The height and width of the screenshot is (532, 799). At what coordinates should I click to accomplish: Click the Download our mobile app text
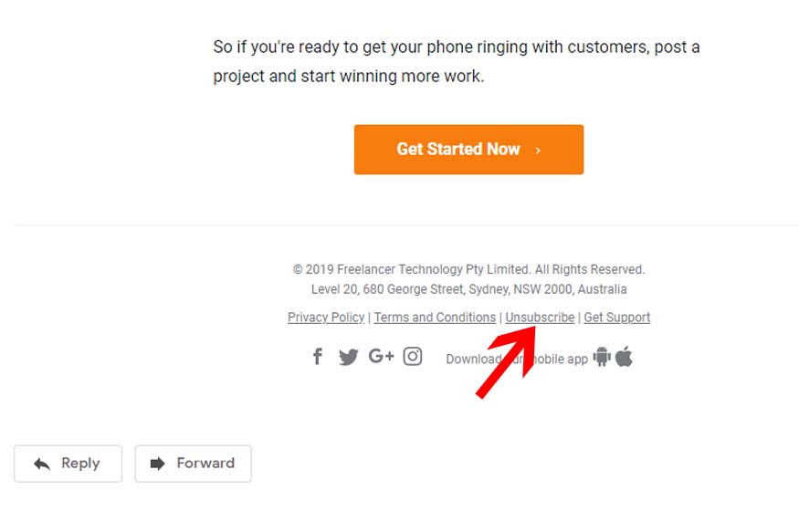tap(517, 359)
